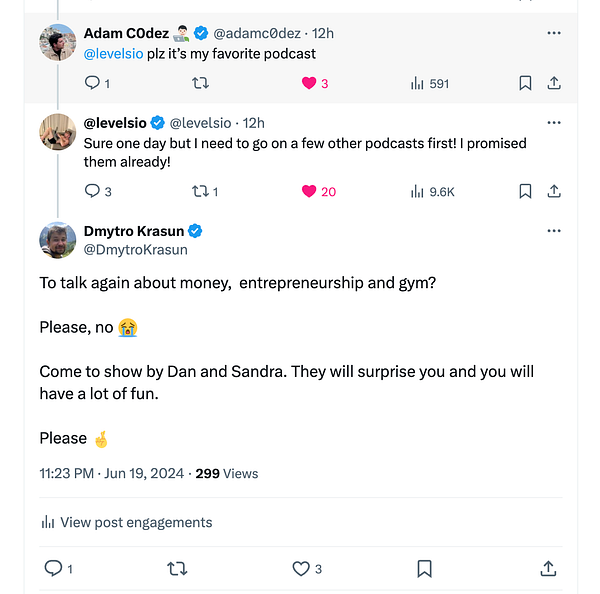Open Dmytro Krasun's profile picture
The height and width of the screenshot is (594, 600).
coord(58,240)
